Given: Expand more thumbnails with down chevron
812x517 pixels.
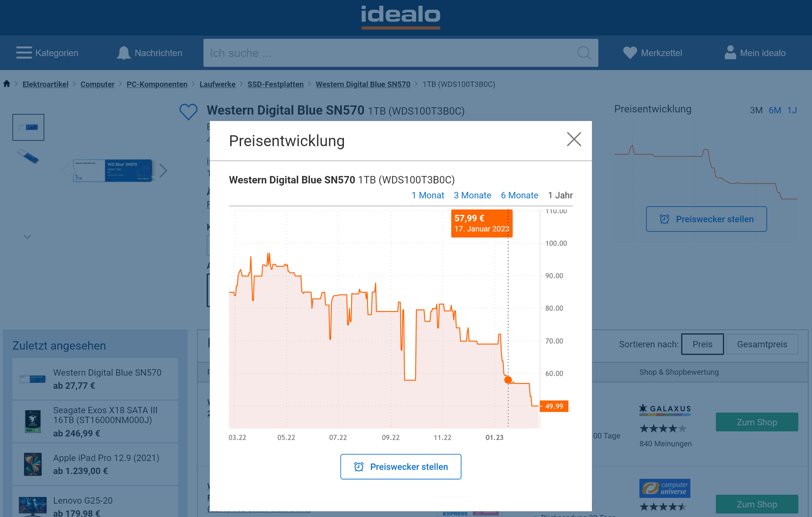Looking at the screenshot, I should (x=28, y=237).
